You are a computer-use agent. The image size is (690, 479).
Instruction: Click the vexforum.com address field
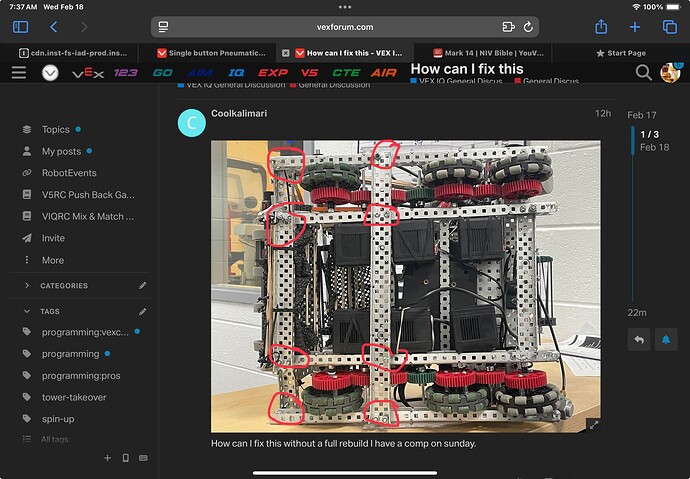345,27
